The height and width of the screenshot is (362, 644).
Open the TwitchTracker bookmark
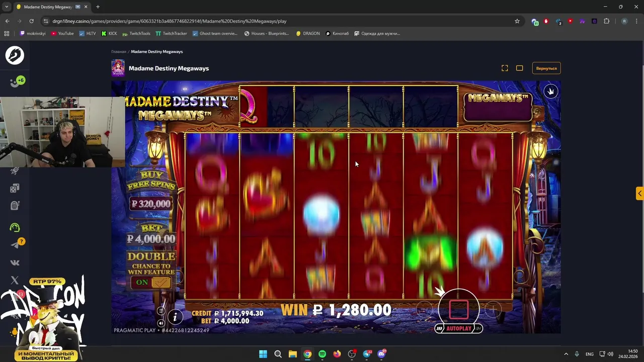coord(171,34)
